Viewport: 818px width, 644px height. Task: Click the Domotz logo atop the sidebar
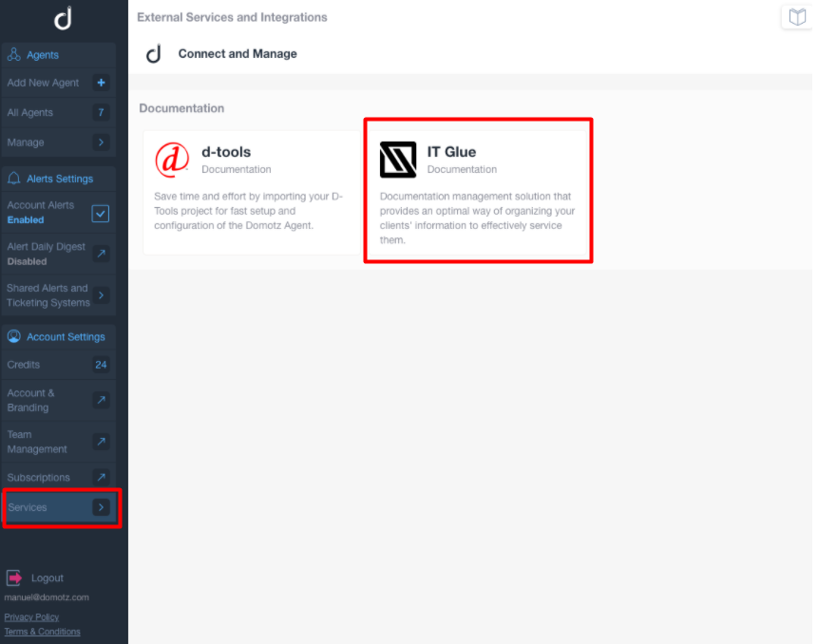click(x=62, y=17)
